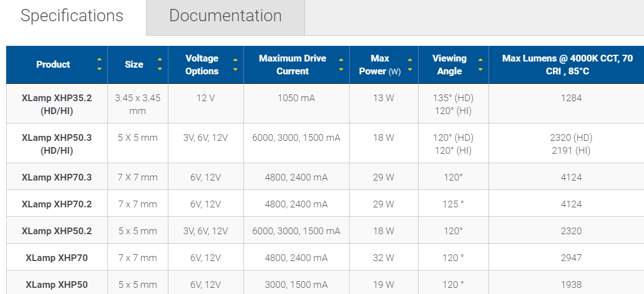Select 5 x 5 mm in XHP50.2 row
The image size is (644, 294).
[x=138, y=231]
